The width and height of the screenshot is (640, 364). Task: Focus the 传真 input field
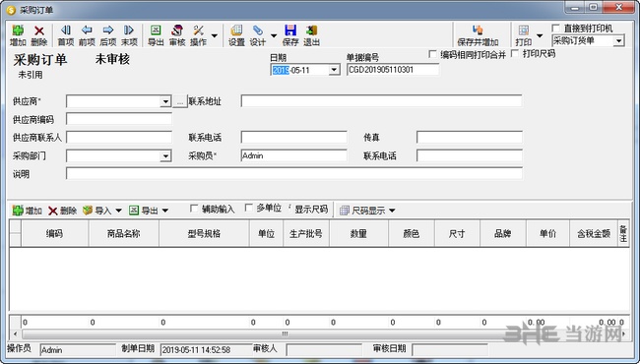pyautogui.click(x=469, y=137)
